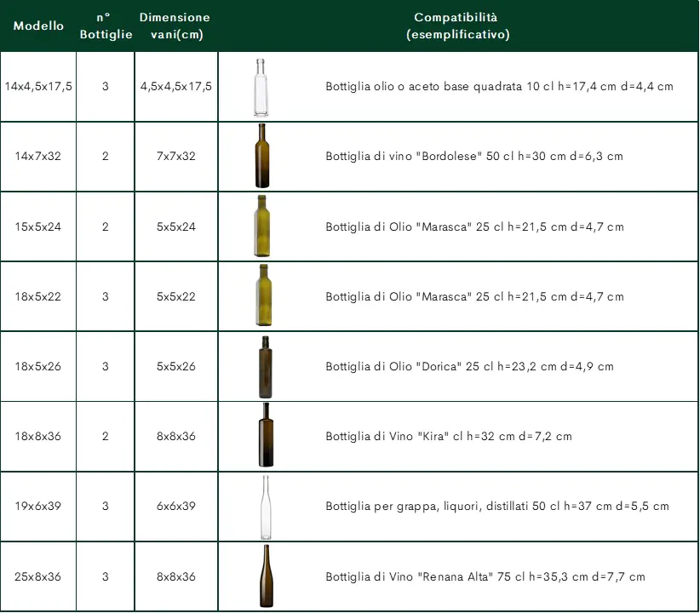Click the Marasca bottle image in row 15x5x24
This screenshot has height=613, width=700.
[x=261, y=226]
